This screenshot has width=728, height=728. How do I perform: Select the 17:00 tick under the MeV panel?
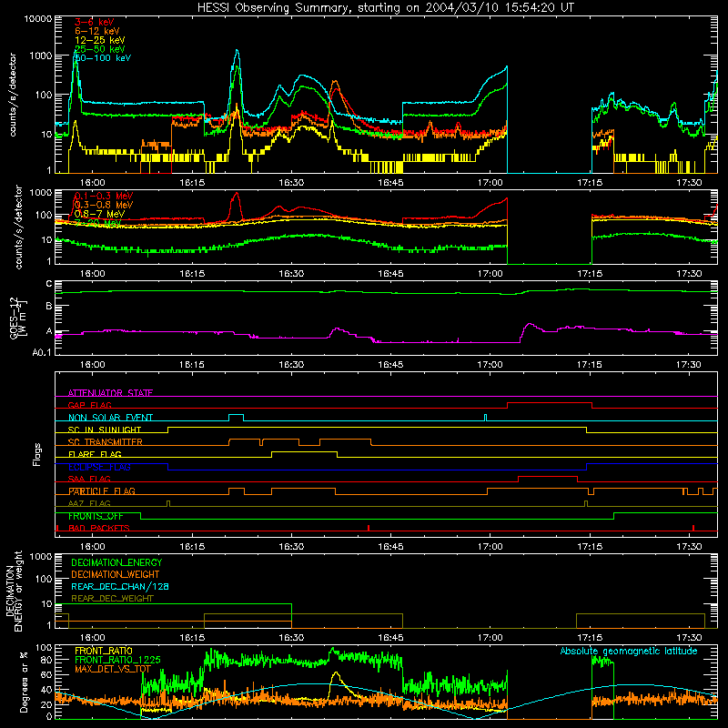[490, 274]
